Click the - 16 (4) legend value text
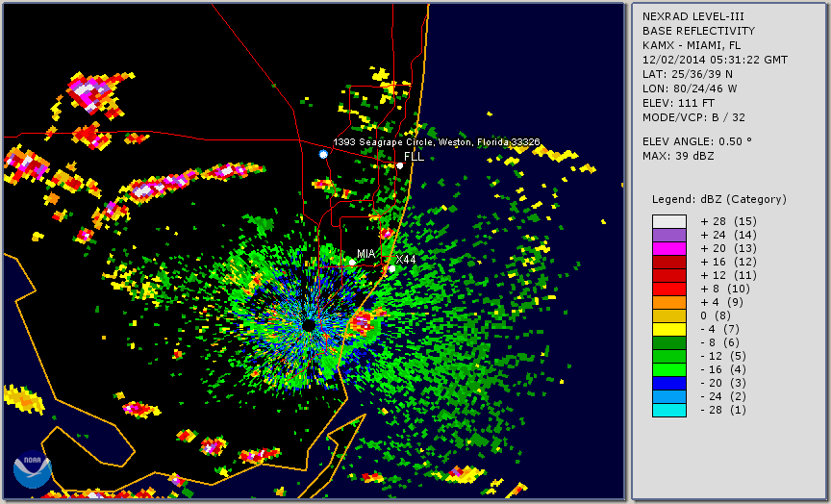The width and height of the screenshot is (831, 504). [x=723, y=370]
